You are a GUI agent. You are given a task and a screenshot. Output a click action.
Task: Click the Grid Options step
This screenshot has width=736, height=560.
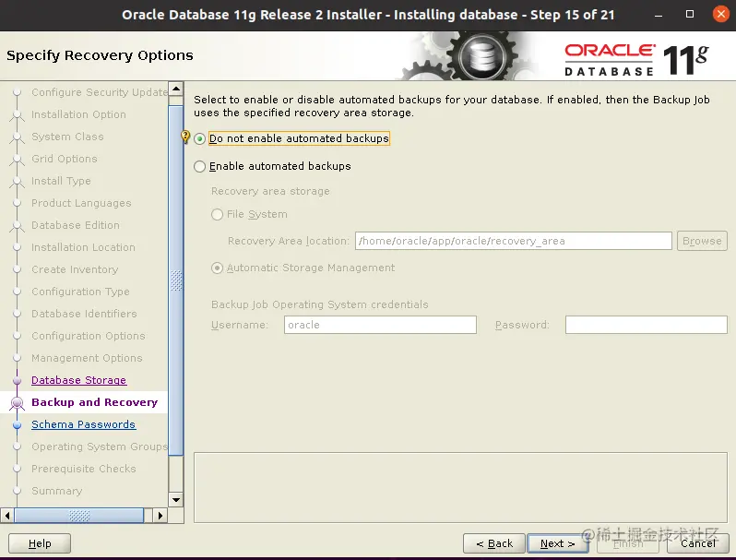click(65, 159)
